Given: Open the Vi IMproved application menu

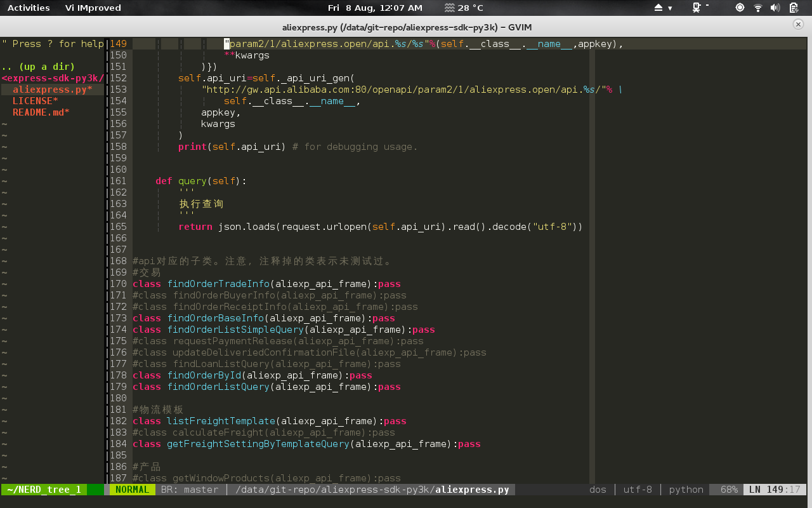Looking at the screenshot, I should coord(93,8).
